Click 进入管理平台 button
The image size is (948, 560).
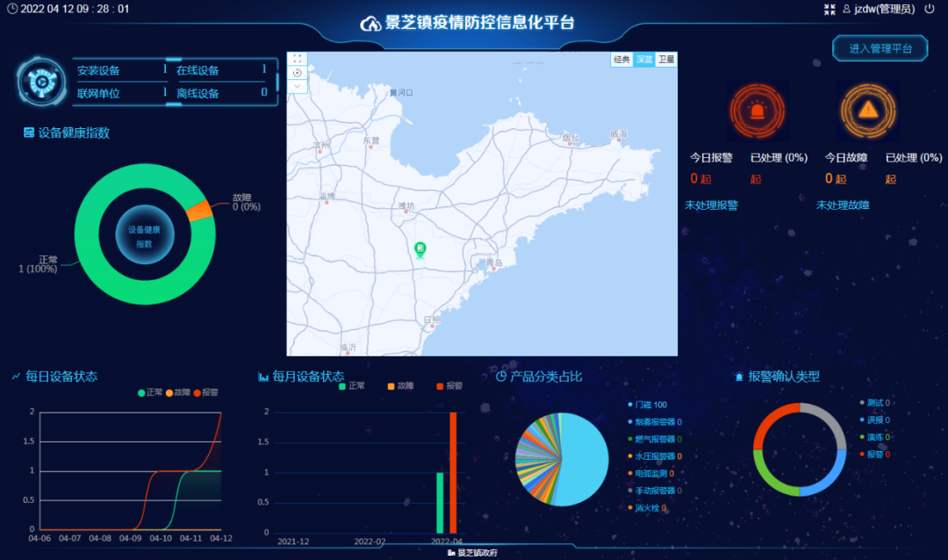(880, 48)
